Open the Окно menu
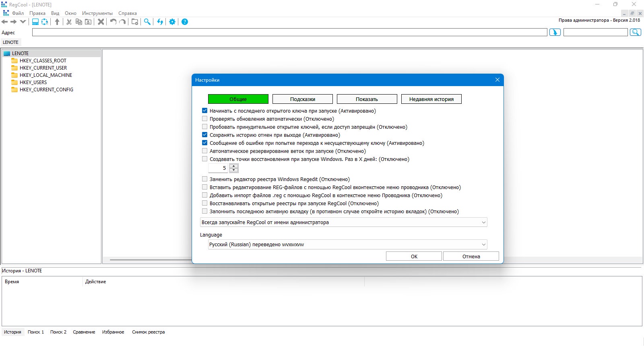Viewport: 644px width, 346px height. pyautogui.click(x=70, y=13)
